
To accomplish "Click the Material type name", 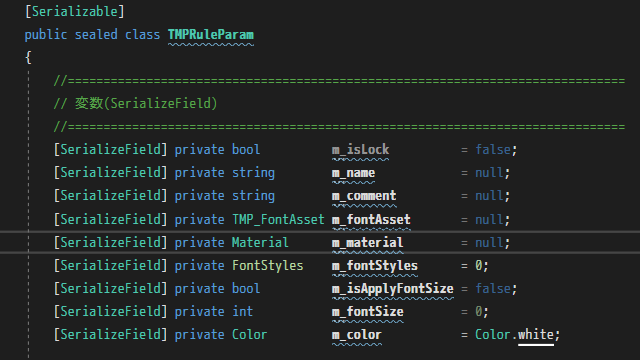I will click(260, 243).
